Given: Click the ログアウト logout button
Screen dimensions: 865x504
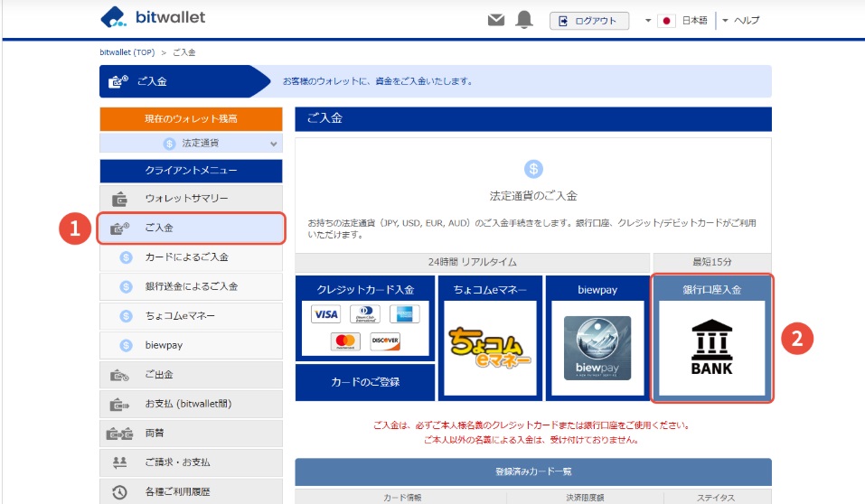Looking at the screenshot, I should click(x=589, y=21).
